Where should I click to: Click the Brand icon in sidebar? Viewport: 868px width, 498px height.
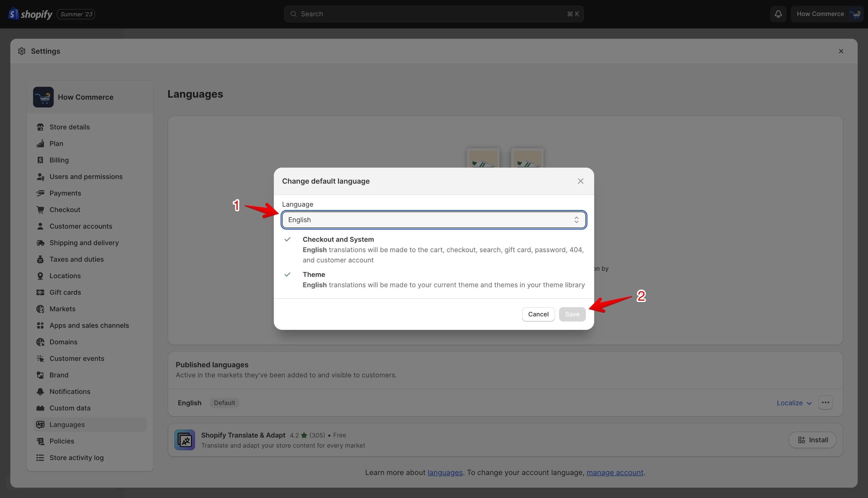coord(40,375)
